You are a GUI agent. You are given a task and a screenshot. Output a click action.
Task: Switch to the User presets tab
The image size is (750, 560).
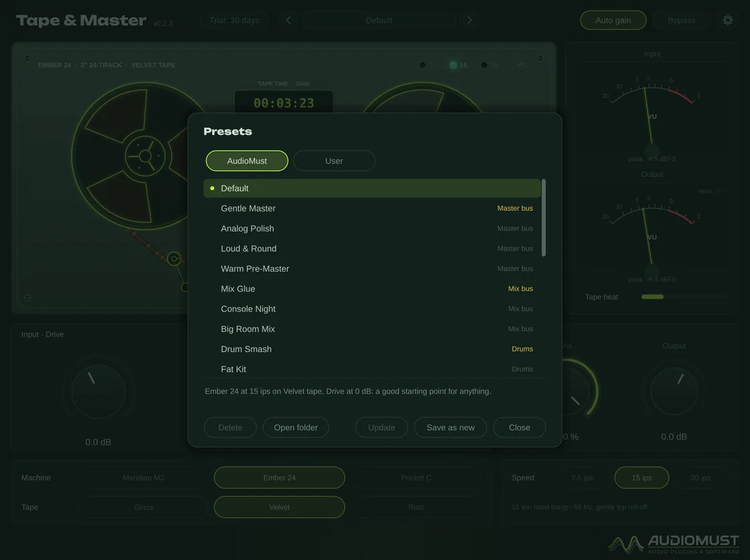tap(334, 161)
